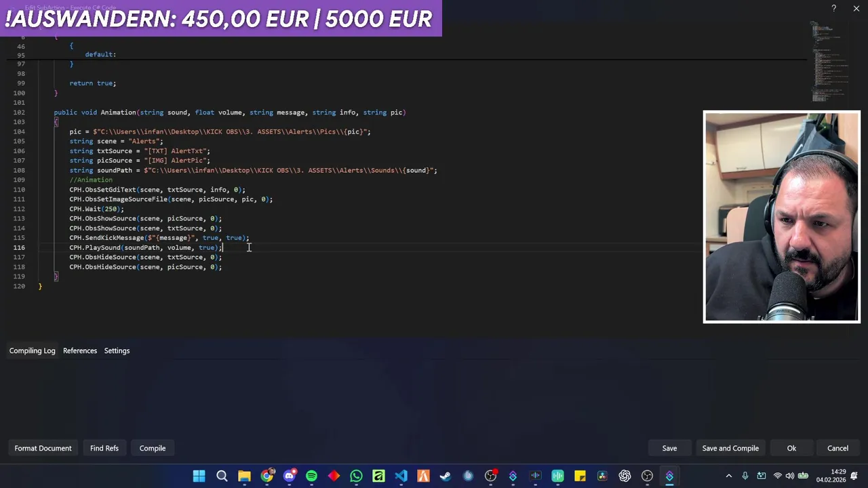Click the teal waveform taskbar icon
The image size is (868, 488).
click(557, 476)
